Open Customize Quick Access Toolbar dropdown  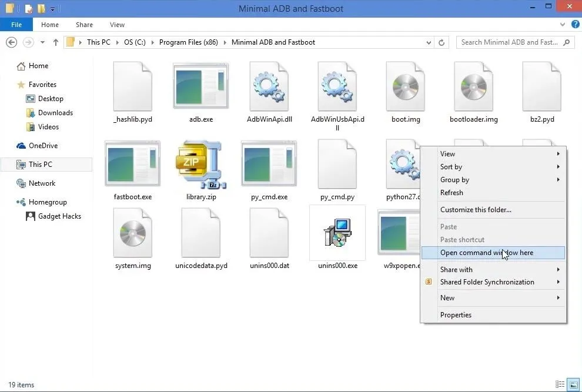pyautogui.click(x=52, y=9)
